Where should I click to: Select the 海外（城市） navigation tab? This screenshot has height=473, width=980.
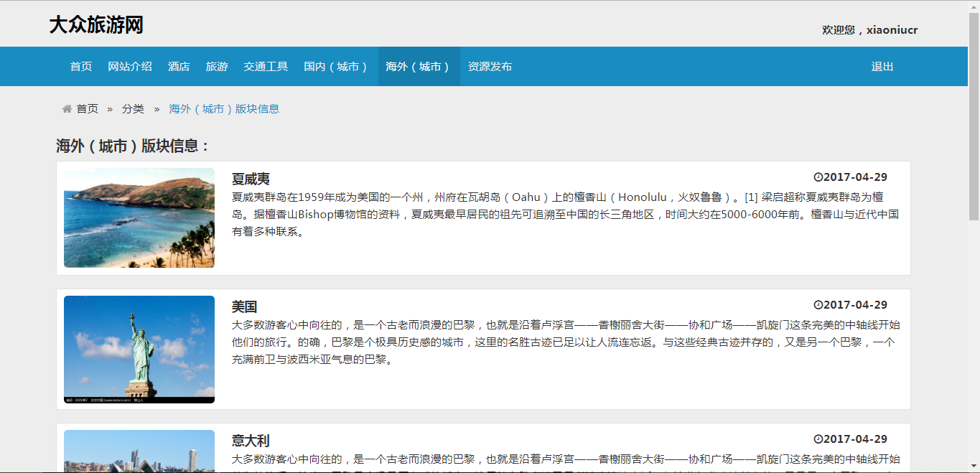tap(419, 67)
